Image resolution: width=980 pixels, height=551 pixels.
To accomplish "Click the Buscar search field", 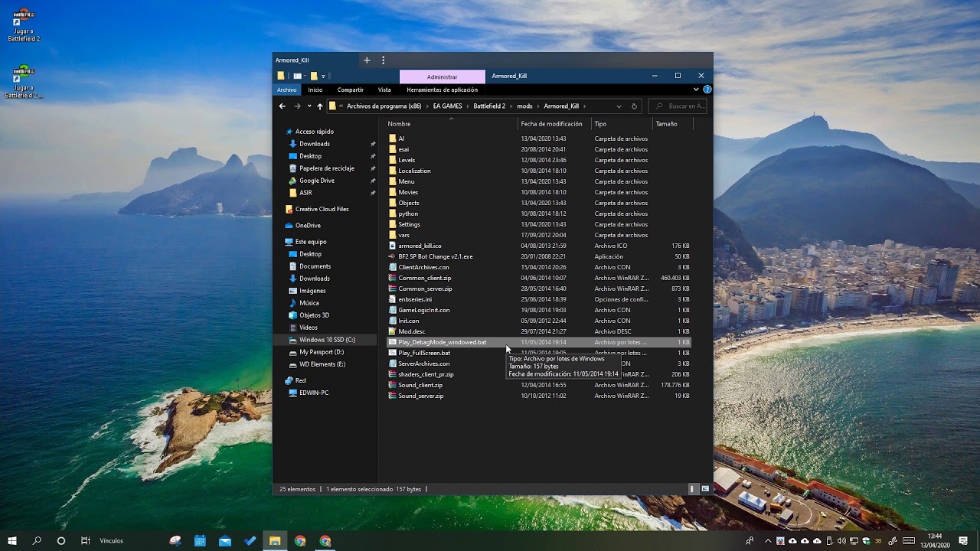I will (678, 106).
